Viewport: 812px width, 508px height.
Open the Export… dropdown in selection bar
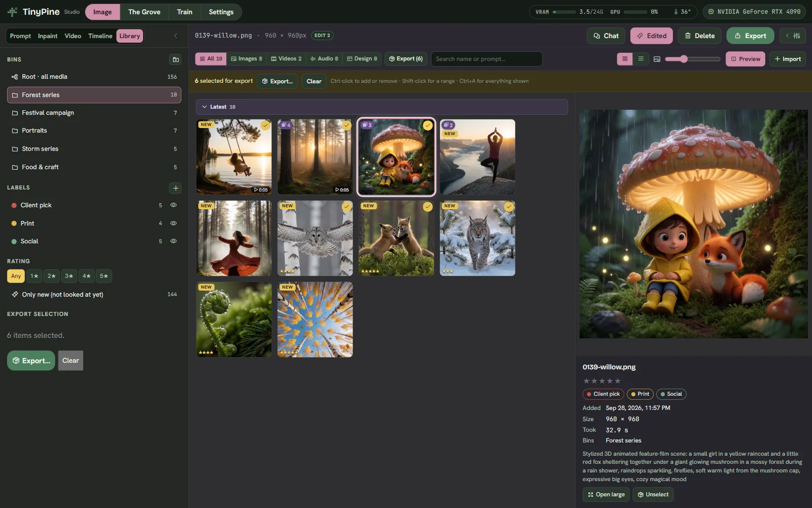coord(277,81)
